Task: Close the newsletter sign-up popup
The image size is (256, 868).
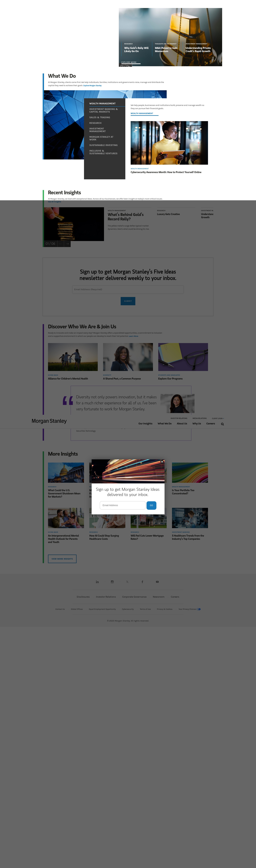Action: tap(162, 462)
